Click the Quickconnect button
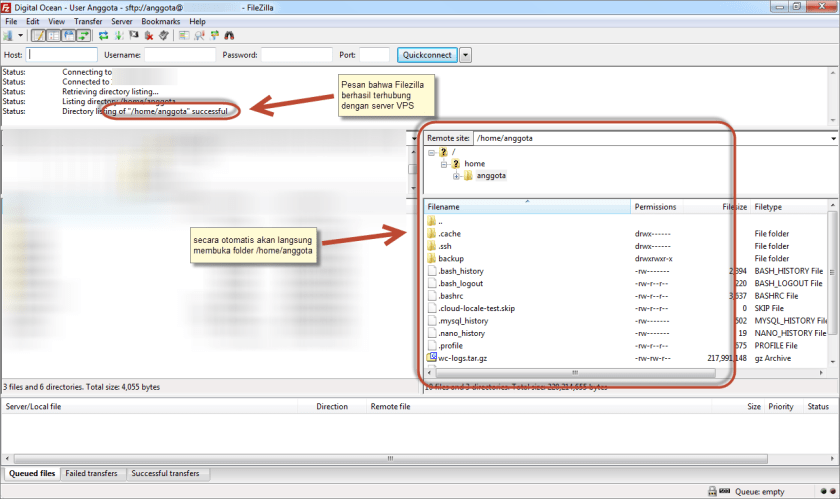This screenshot has width=840, height=499. pos(427,55)
